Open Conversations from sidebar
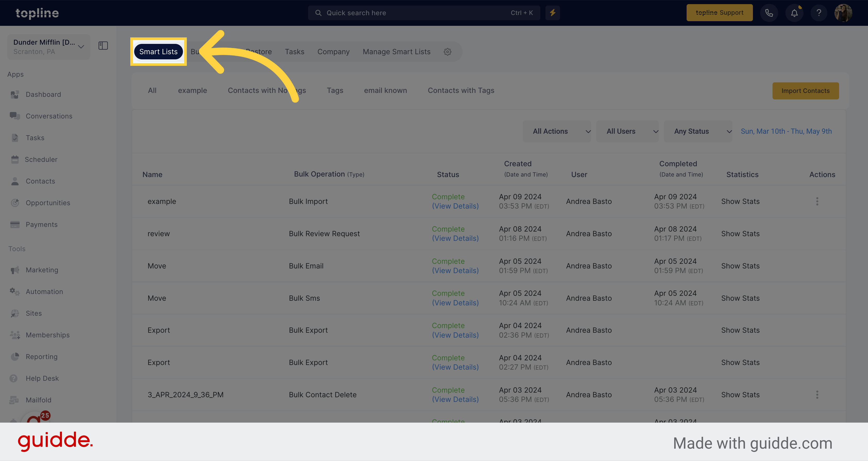This screenshot has width=868, height=461. (49, 116)
